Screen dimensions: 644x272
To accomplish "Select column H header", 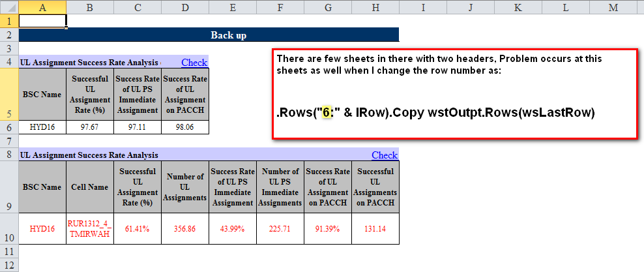I will tap(375, 7).
